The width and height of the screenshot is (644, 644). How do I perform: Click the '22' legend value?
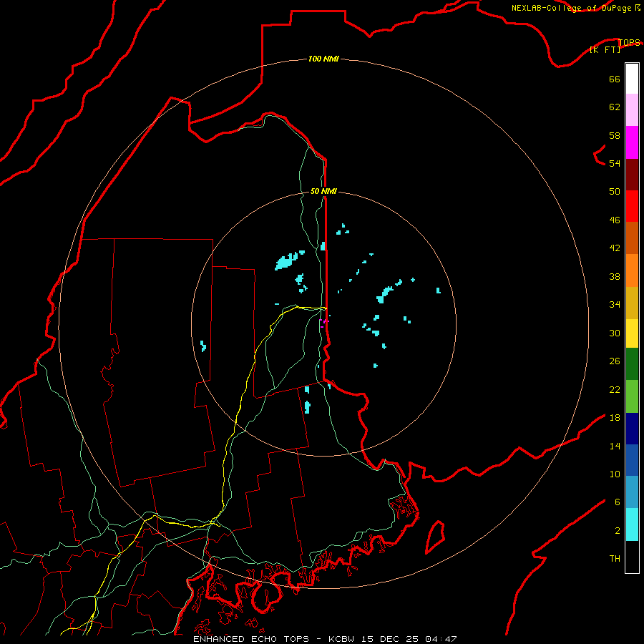tap(615, 389)
